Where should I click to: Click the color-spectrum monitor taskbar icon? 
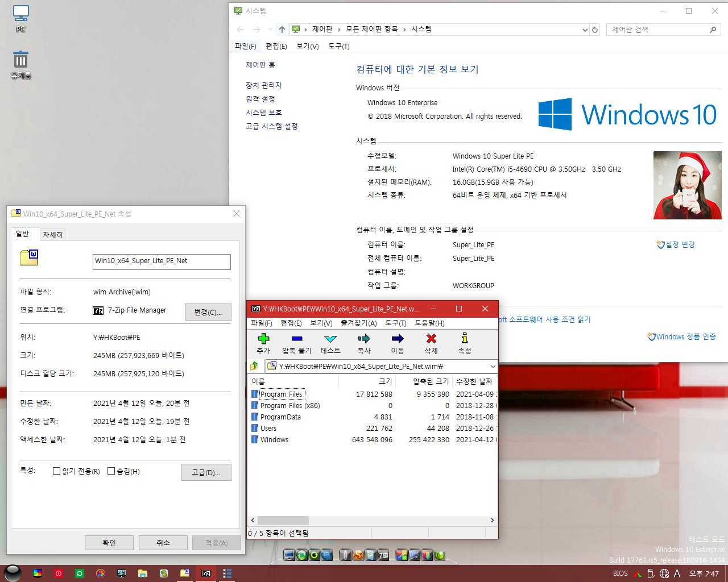38,573
